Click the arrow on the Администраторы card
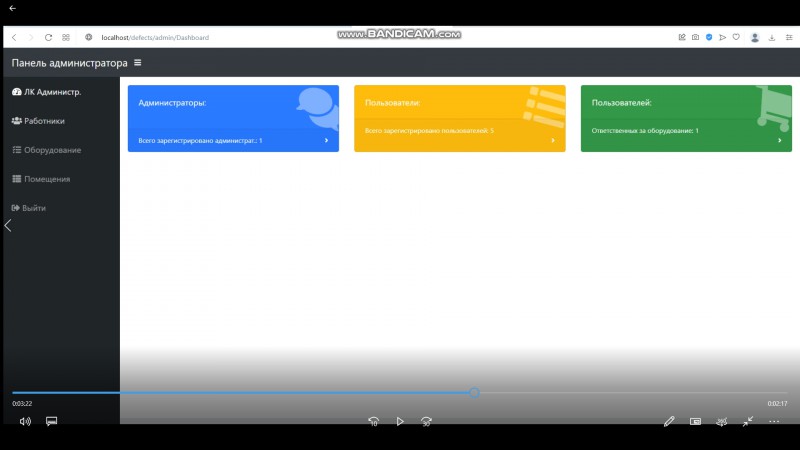Image resolution: width=800 pixels, height=450 pixels. coord(327,140)
